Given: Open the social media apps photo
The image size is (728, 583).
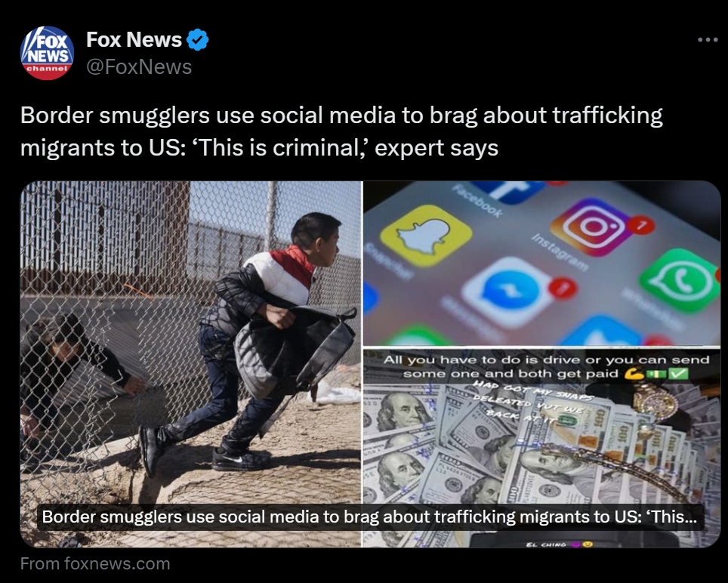Looking at the screenshot, I should click(541, 264).
